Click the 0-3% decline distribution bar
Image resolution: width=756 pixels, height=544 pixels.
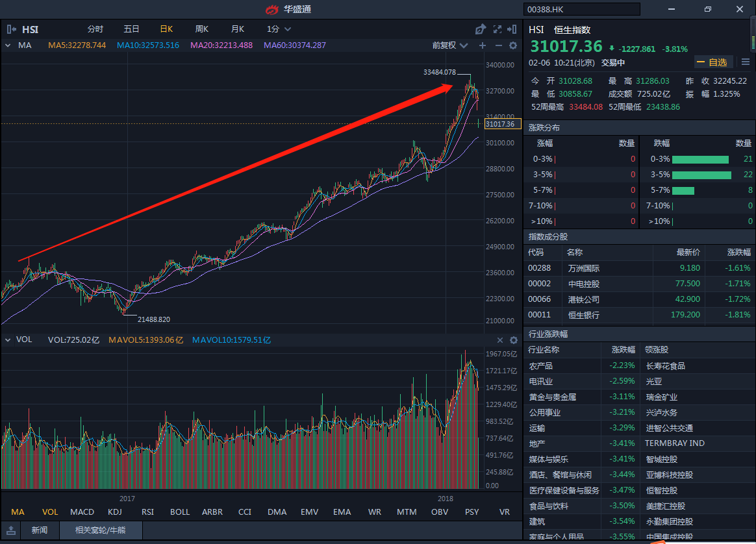700,160
